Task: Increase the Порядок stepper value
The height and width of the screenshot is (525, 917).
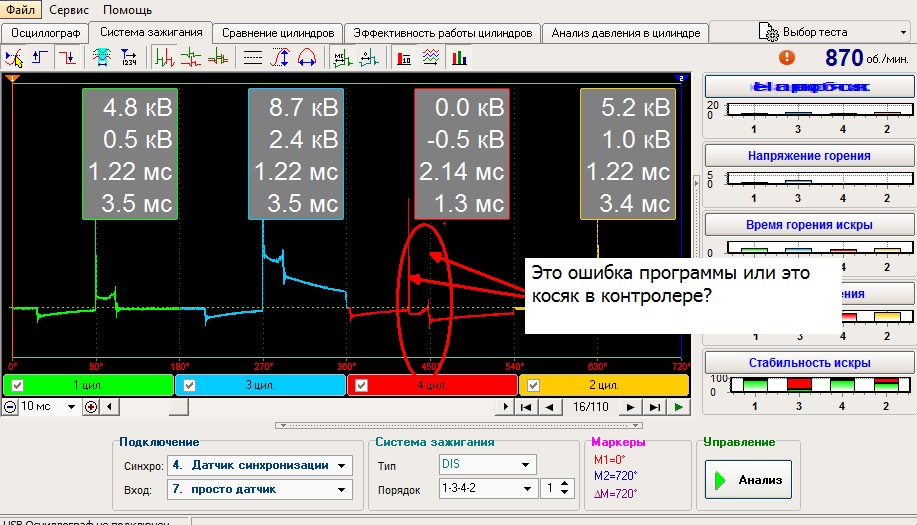Action: (564, 483)
